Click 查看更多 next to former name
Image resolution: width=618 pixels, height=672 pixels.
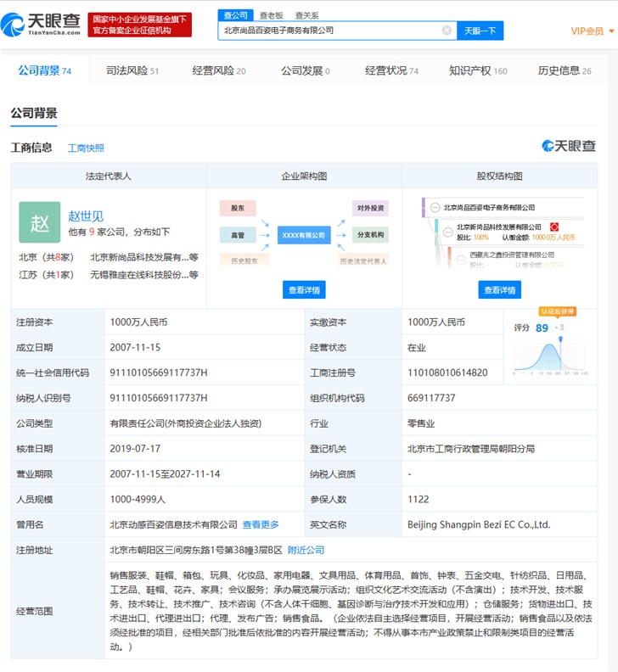coord(261,525)
